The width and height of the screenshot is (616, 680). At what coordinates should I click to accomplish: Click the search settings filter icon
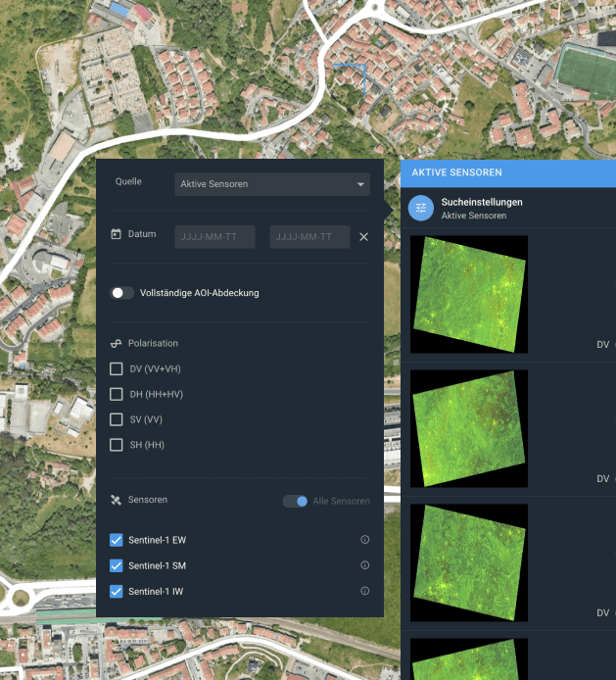pyautogui.click(x=421, y=208)
